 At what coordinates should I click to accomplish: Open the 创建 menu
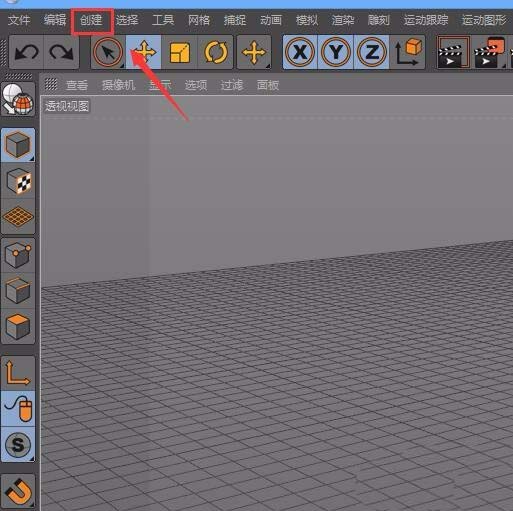click(91, 20)
